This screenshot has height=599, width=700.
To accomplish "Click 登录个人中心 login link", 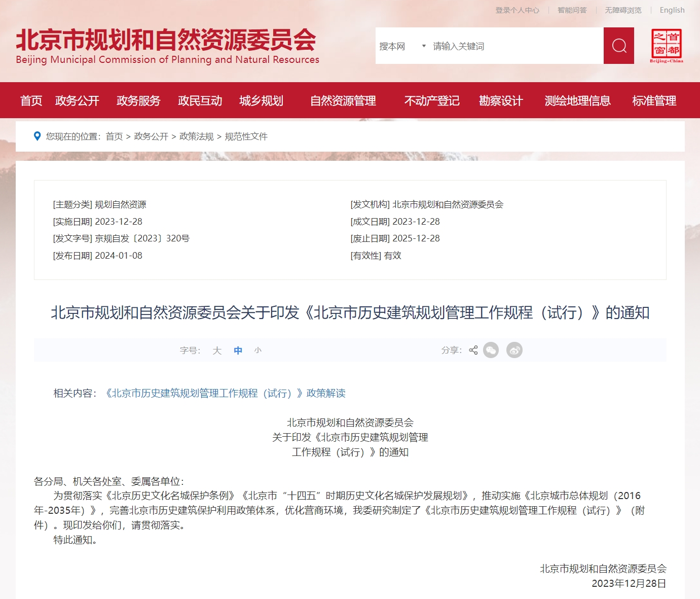I will coord(517,10).
